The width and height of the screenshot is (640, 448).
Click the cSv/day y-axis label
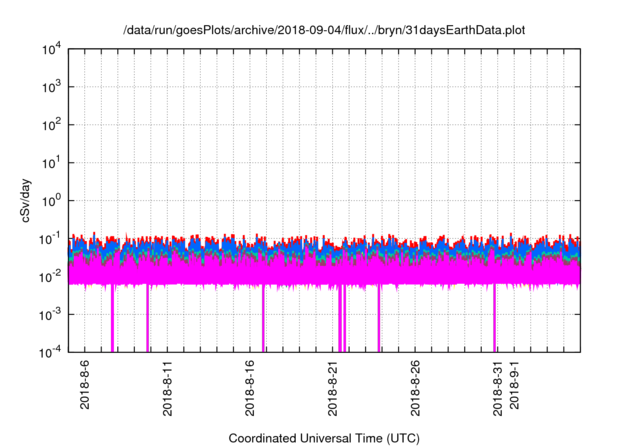pos(26,200)
